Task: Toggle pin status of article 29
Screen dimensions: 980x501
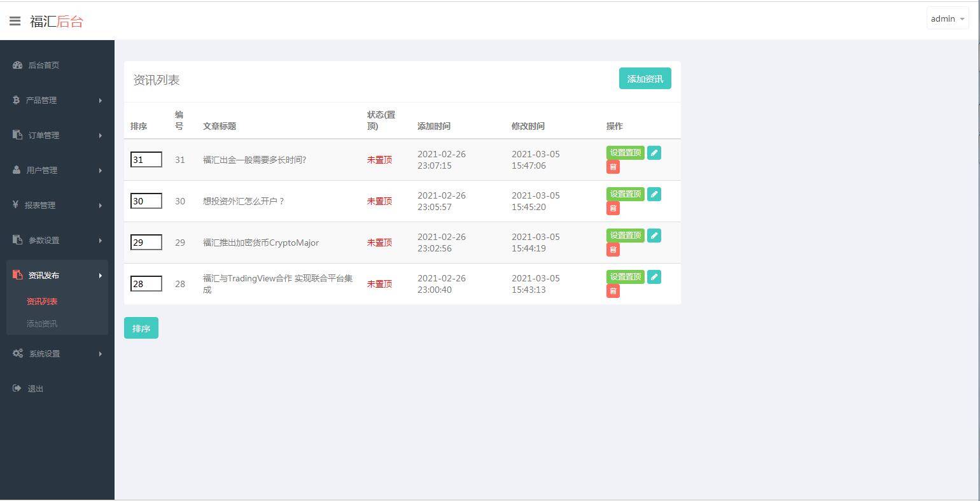Action: tap(379, 243)
